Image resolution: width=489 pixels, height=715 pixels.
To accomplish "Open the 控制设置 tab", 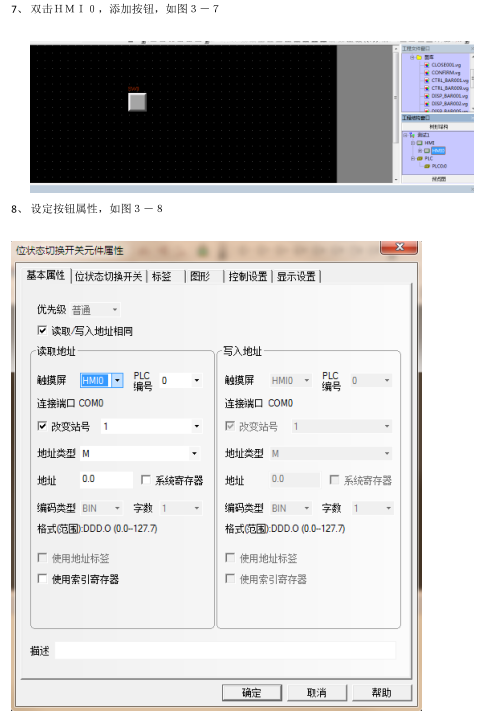I will click(248, 276).
